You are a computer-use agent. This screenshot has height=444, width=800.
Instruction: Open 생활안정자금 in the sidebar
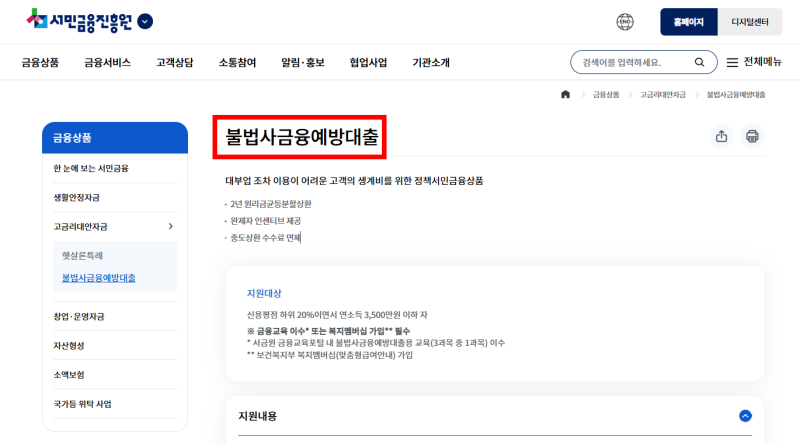(x=77, y=197)
